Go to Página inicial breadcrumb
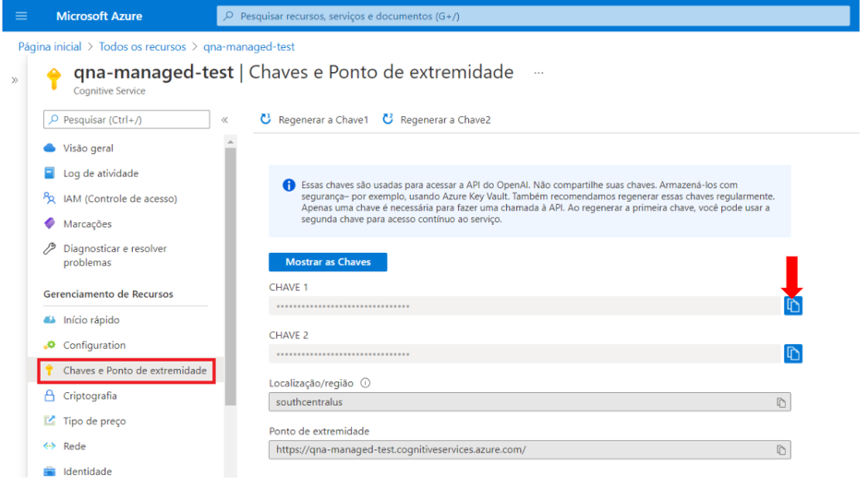Viewport: 868px width, 500px height. 50,46
